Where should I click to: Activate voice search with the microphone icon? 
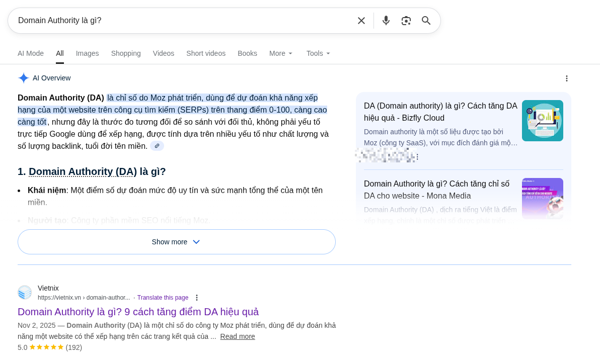(x=386, y=21)
